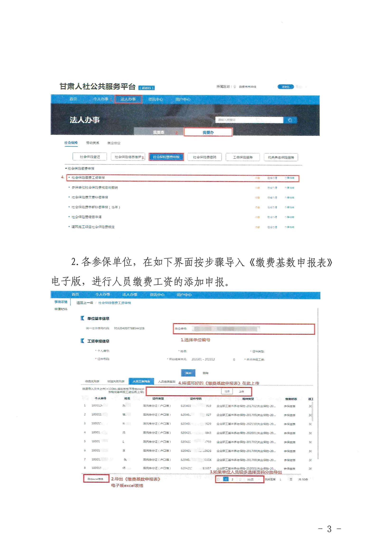392x555 pixels.
Task: Click the 社会保险缴费申报 button
Action: (x=166, y=157)
